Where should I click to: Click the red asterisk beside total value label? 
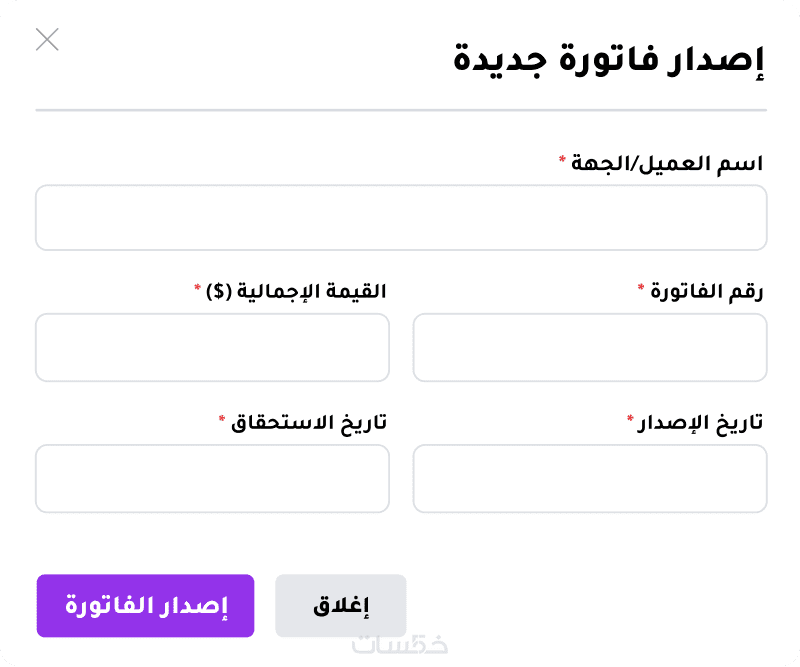(x=198, y=289)
